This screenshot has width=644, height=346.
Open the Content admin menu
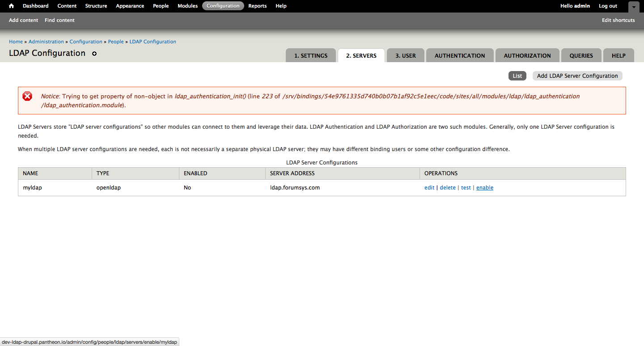(x=67, y=6)
